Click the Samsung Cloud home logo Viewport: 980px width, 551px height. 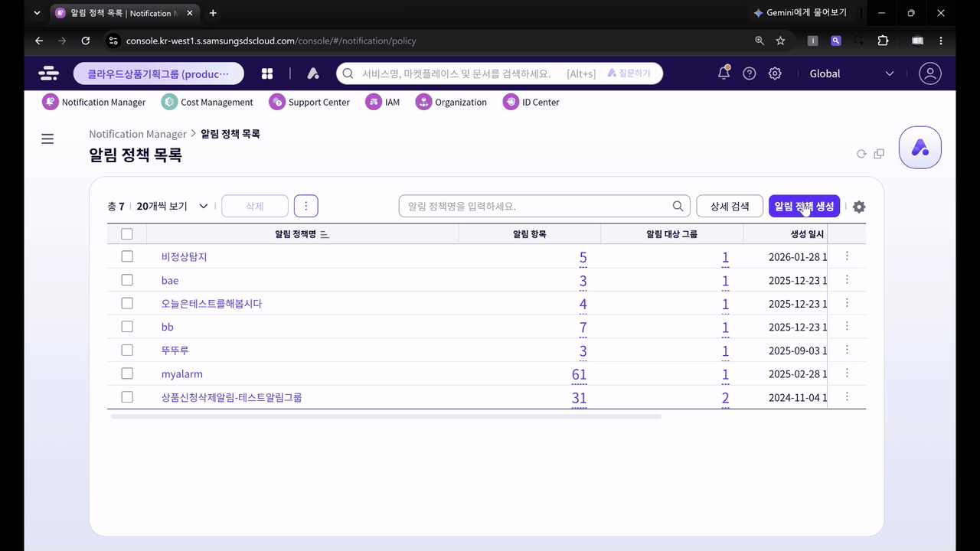coord(48,73)
